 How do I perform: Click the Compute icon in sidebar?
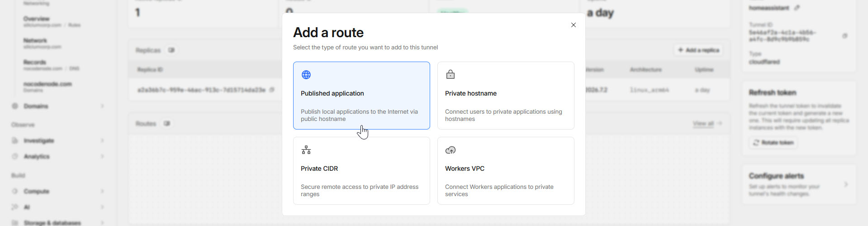[x=15, y=191]
